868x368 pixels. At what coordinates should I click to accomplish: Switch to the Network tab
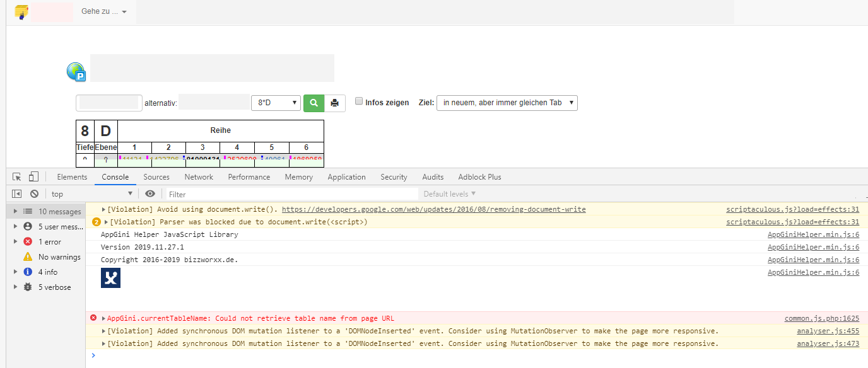pyautogui.click(x=199, y=177)
